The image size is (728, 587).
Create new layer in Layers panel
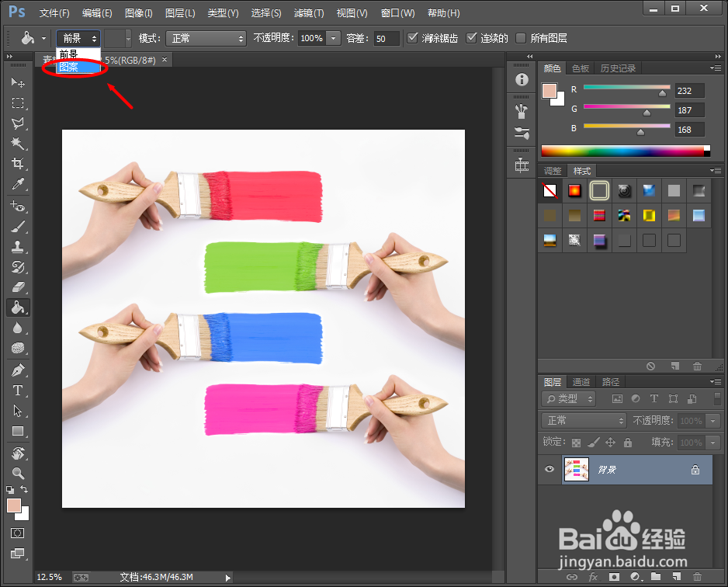677,577
